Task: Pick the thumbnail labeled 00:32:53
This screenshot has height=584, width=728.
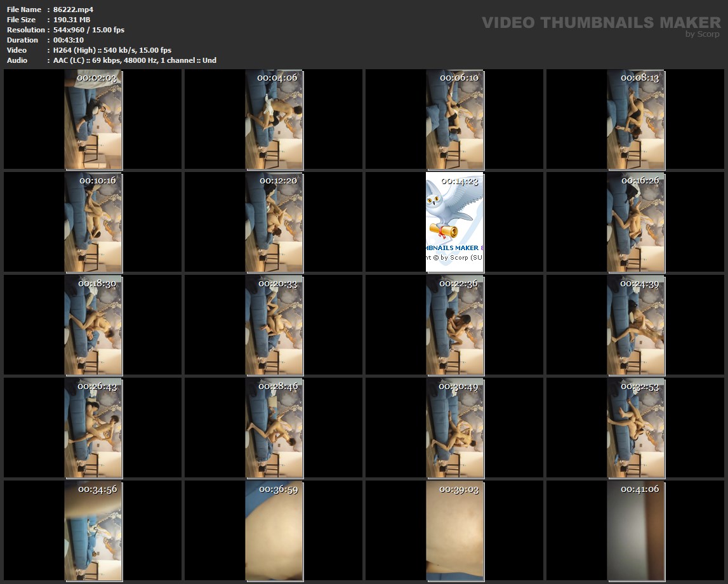Action: [636, 428]
